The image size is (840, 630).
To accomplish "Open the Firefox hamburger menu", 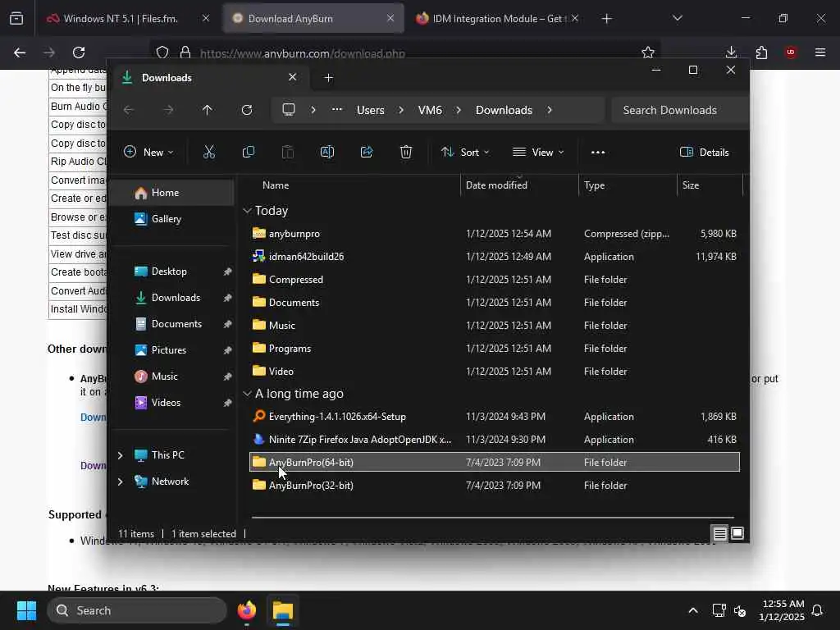I will click(x=820, y=52).
